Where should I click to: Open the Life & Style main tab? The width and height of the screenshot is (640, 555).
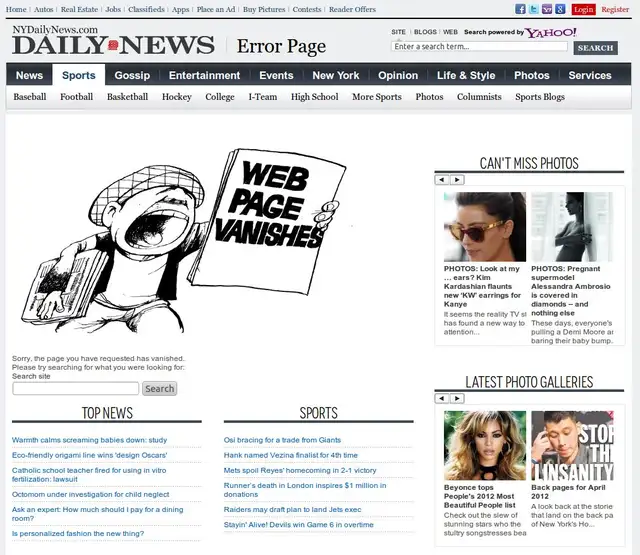coord(466,75)
